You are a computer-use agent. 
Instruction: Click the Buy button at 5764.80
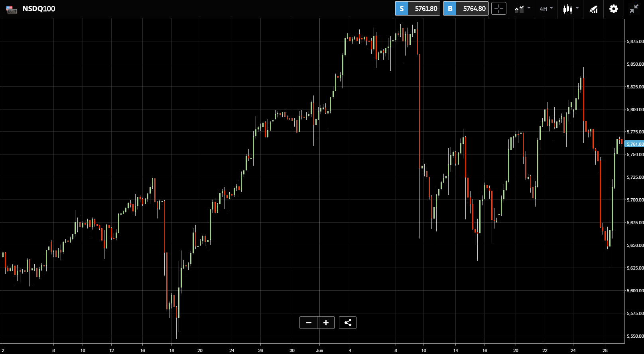point(466,8)
